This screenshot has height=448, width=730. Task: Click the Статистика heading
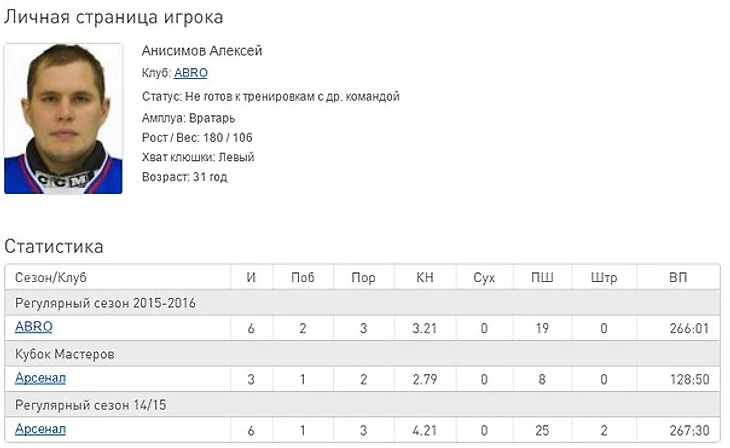coord(54,246)
